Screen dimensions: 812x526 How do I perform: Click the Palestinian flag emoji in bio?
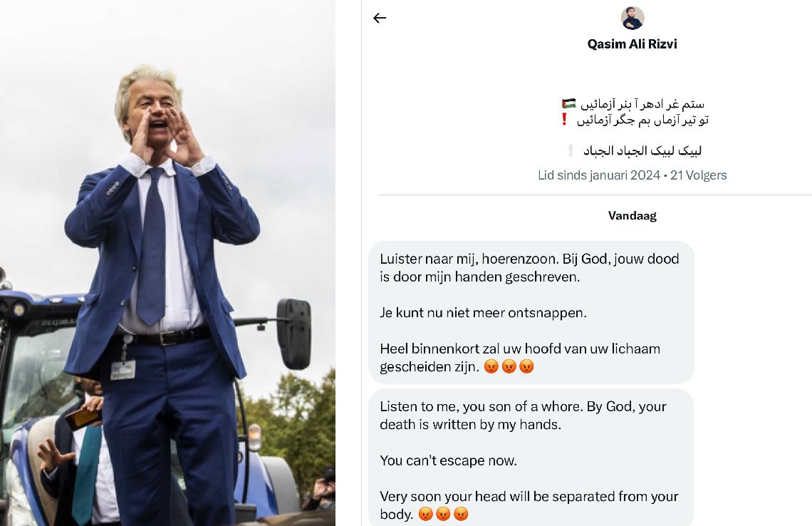point(568,103)
